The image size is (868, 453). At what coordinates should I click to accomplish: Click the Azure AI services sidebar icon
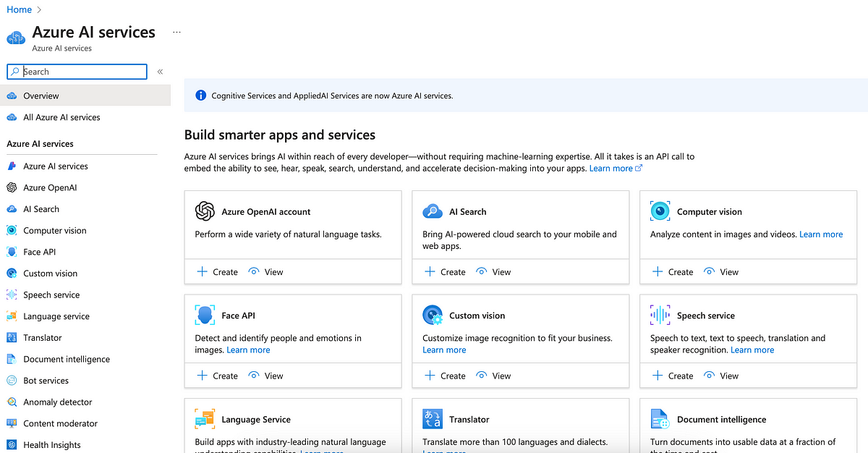(12, 166)
